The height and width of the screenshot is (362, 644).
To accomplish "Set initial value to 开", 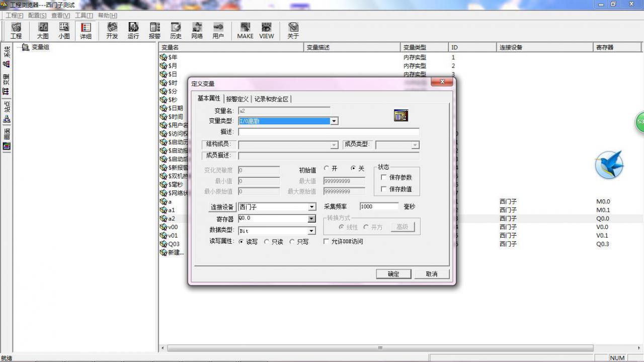I will [x=327, y=168].
